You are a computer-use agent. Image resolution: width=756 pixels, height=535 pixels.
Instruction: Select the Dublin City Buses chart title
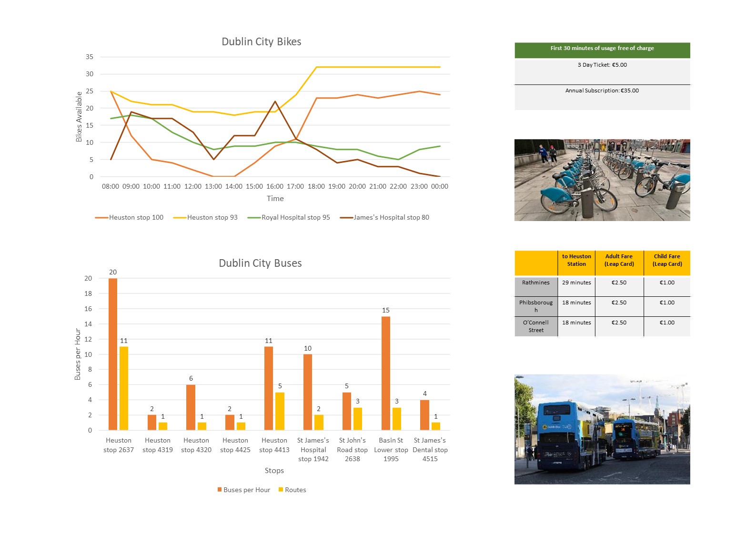click(x=260, y=263)
